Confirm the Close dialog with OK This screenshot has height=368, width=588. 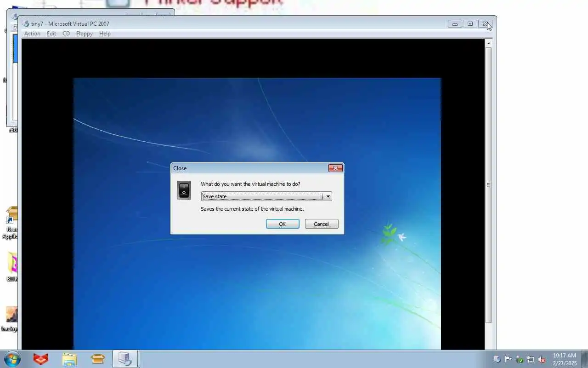pos(283,224)
